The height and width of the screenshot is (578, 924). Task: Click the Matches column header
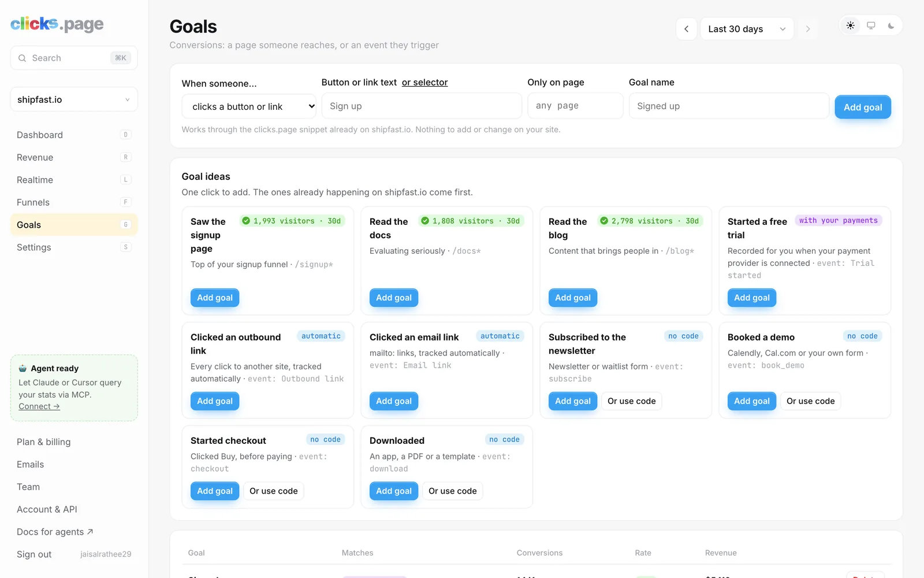click(357, 553)
